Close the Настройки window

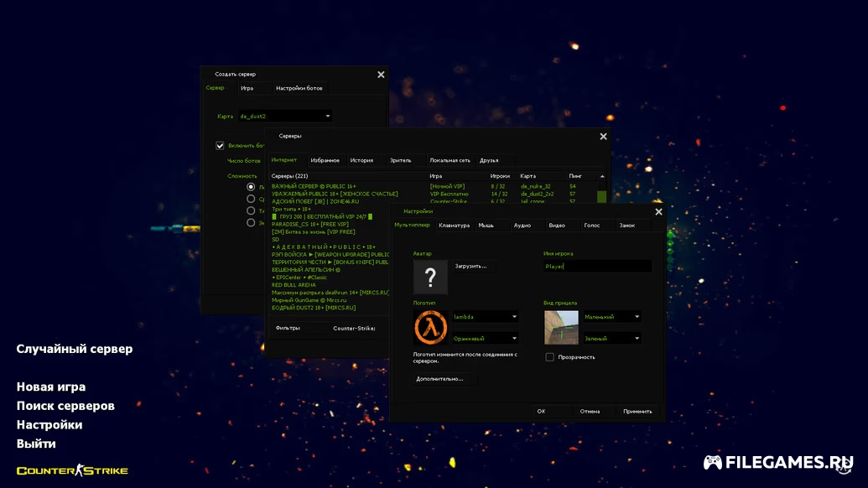(658, 212)
